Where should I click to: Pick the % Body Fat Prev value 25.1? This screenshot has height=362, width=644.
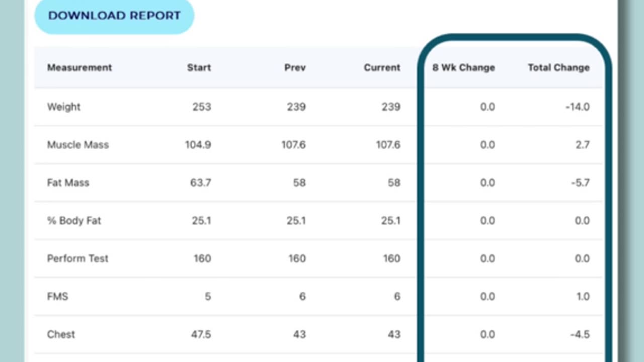pos(296,221)
